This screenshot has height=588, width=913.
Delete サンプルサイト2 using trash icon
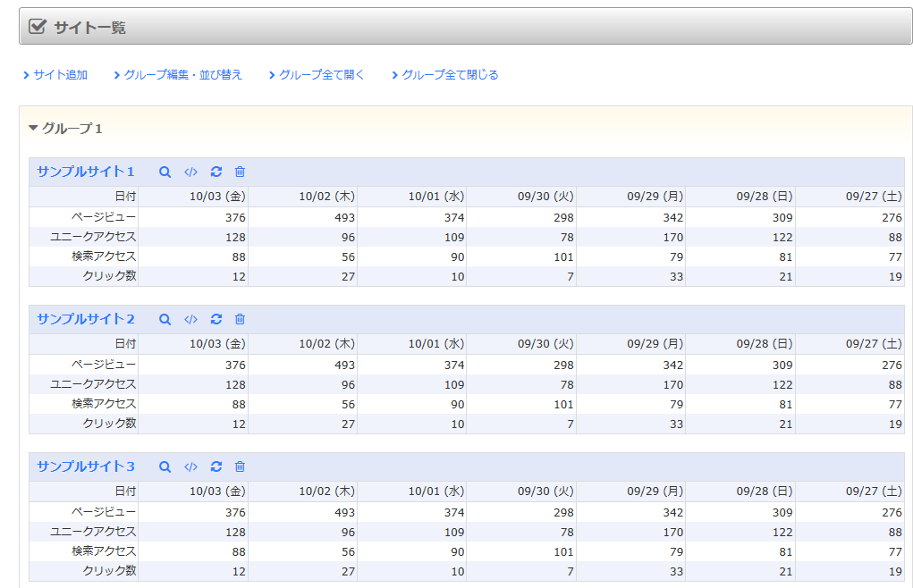point(240,319)
